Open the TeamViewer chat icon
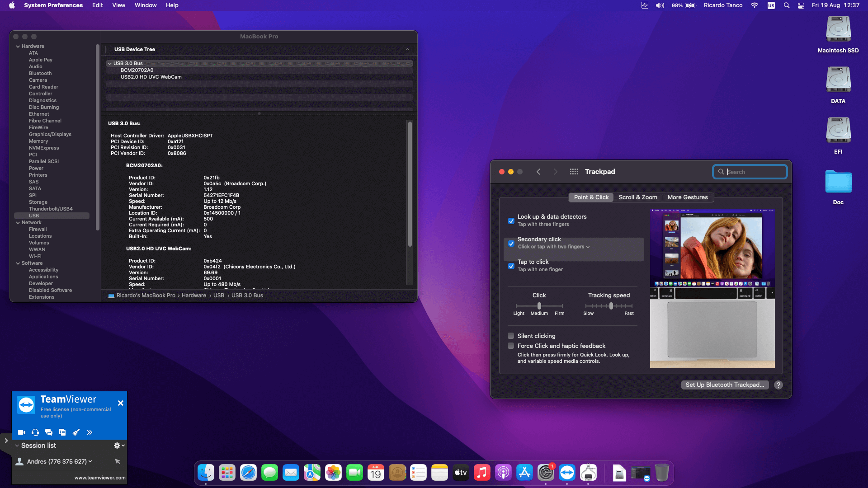868x488 pixels. 48,432
